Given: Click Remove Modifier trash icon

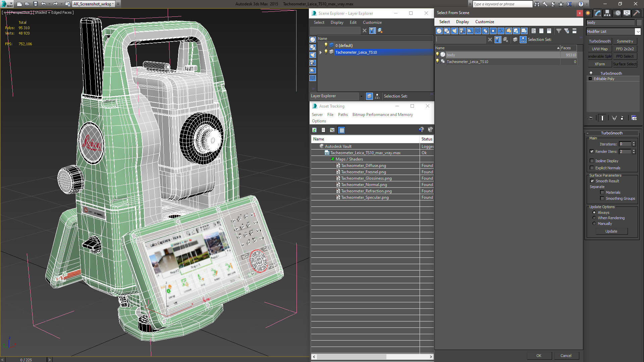Looking at the screenshot, I should 622,118.
